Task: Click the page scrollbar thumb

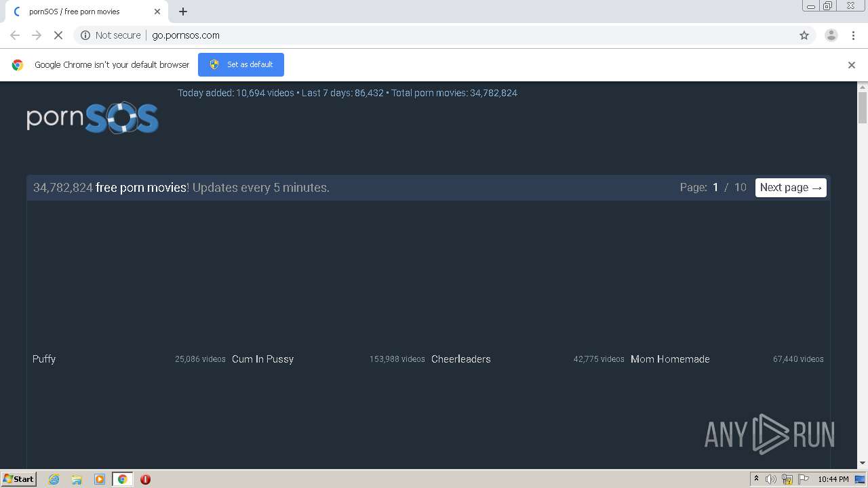Action: (863, 108)
